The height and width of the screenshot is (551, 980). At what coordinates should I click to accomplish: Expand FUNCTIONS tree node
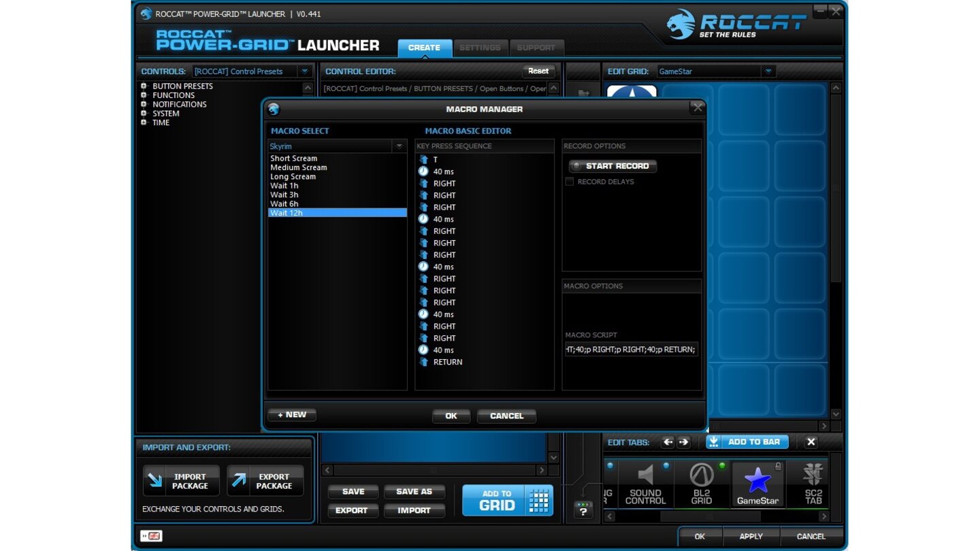[144, 95]
